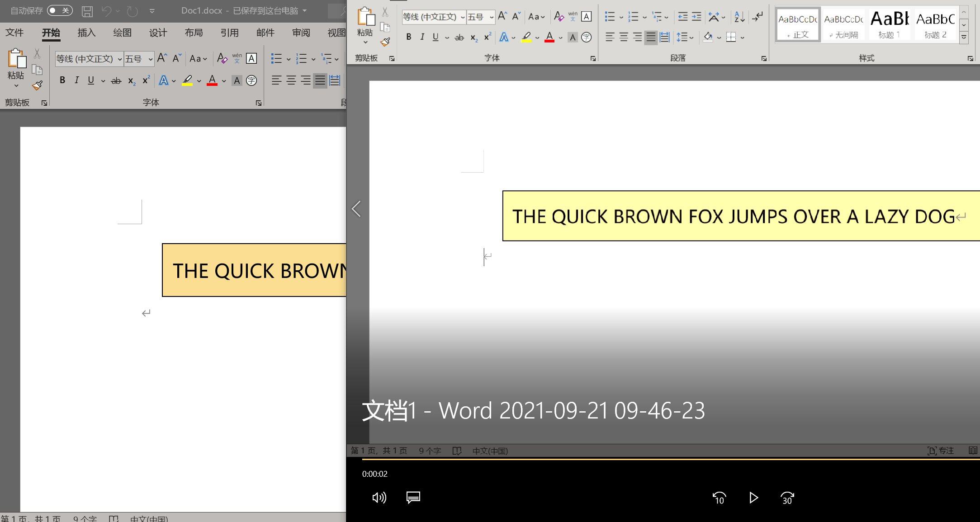The width and height of the screenshot is (980, 522).
Task: Open the Phonetic Guide (wén) in left Word window
Action: 237,58
